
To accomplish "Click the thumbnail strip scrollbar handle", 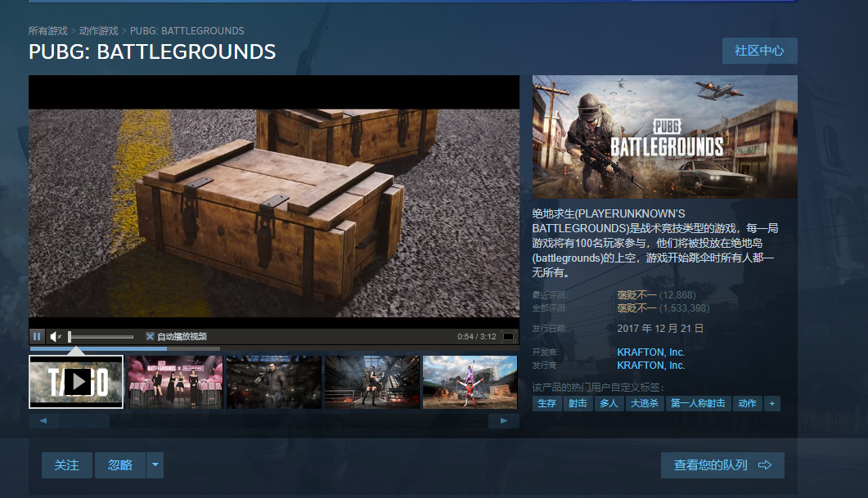I will point(85,421).
